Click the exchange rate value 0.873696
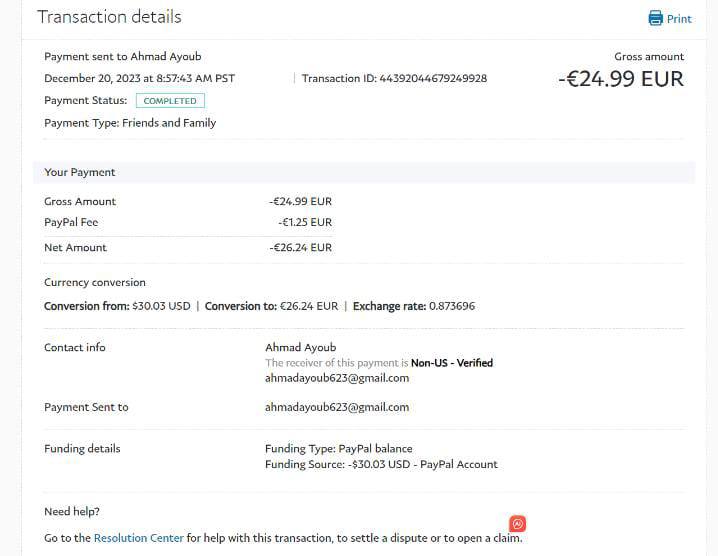Screen dimensions: 718x556 coord(452,306)
